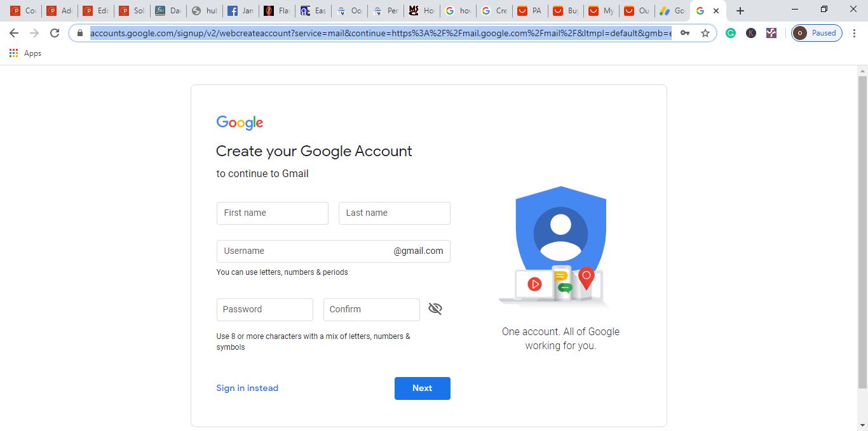Viewport: 868px width, 431px height.
Task: Click the Paused sync profile button
Action: (815, 32)
